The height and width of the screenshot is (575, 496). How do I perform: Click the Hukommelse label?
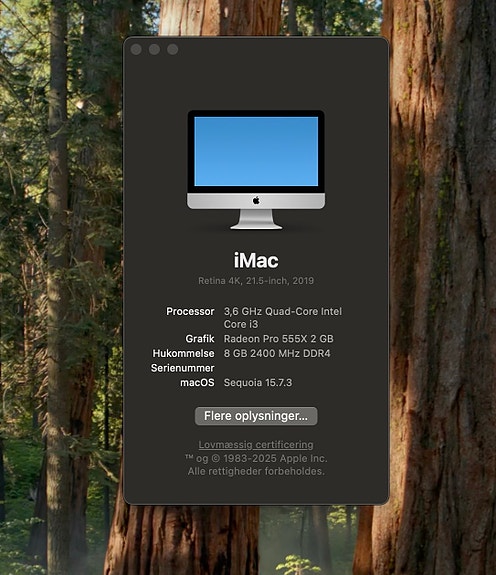[x=183, y=353]
